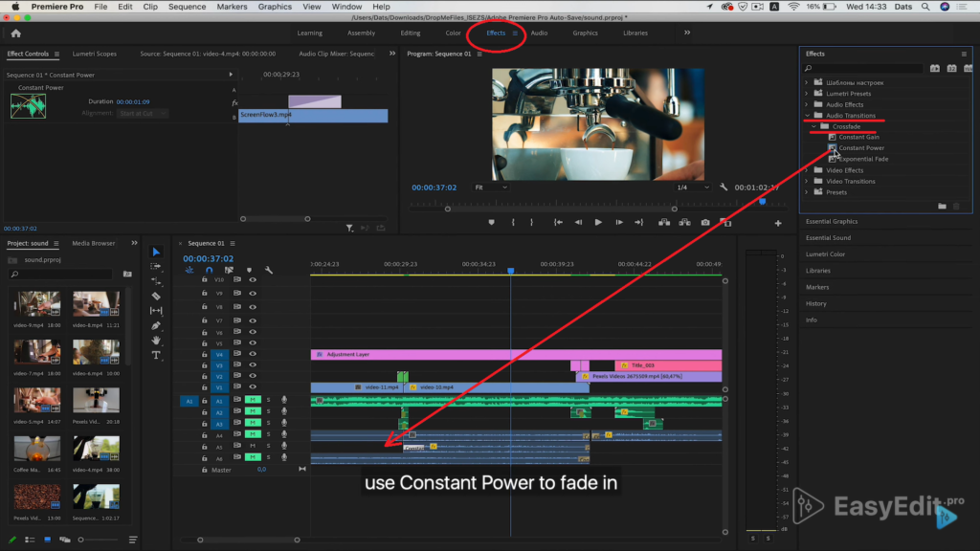Play the Program monitor sequence
Viewport: 980px width, 551px height.
[x=598, y=222]
